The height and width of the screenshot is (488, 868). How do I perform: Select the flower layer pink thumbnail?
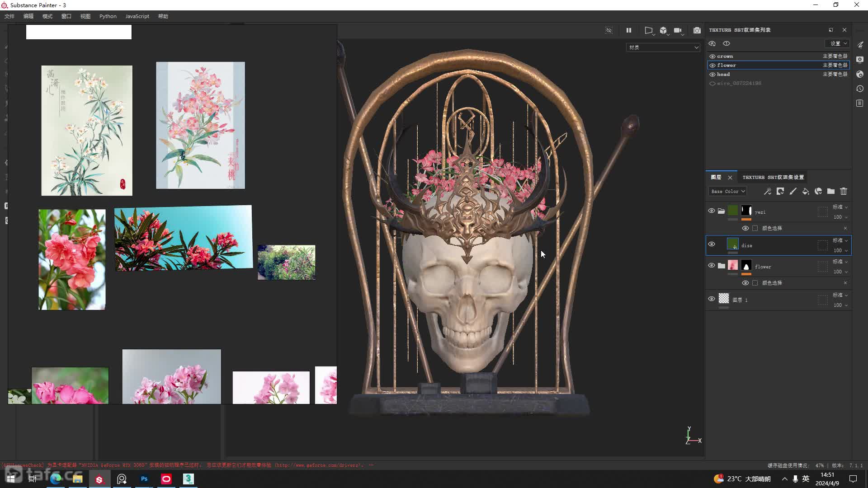[x=733, y=265]
